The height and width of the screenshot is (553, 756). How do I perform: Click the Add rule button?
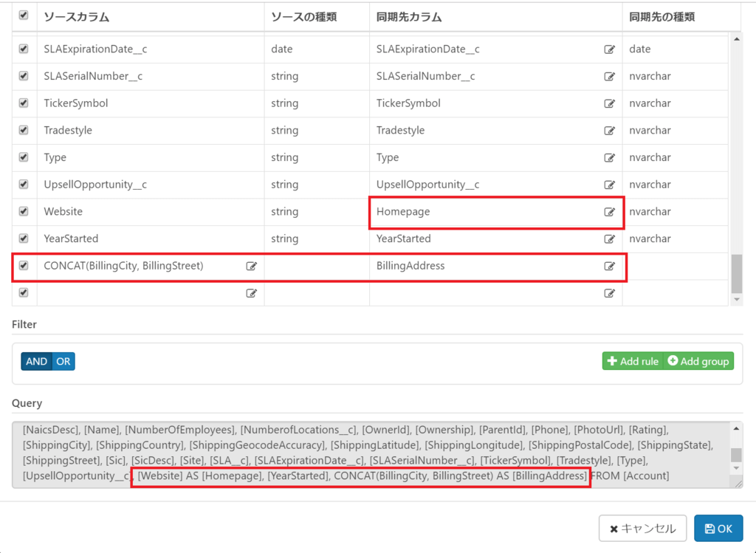(x=632, y=361)
